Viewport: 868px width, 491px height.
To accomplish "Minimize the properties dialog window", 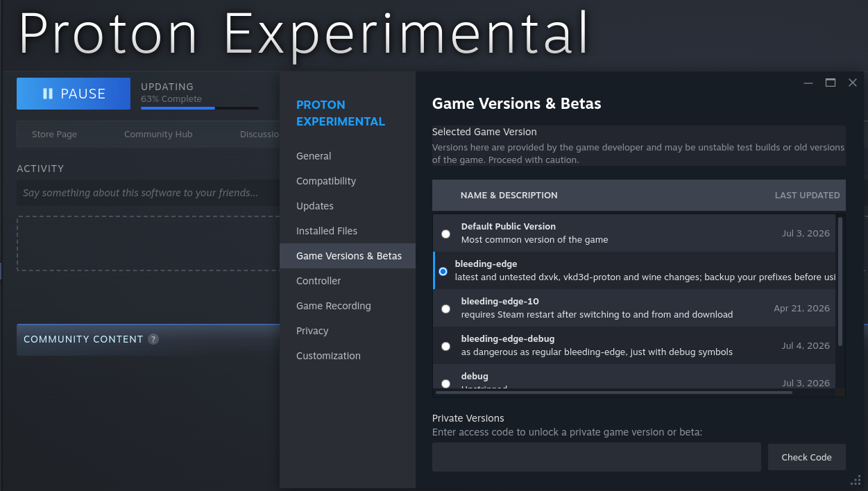I will tap(808, 83).
